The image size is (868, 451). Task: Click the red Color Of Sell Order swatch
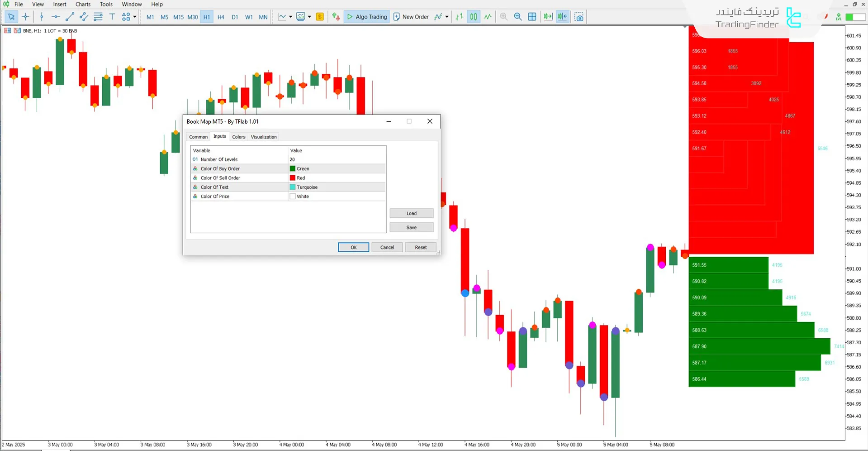click(293, 178)
